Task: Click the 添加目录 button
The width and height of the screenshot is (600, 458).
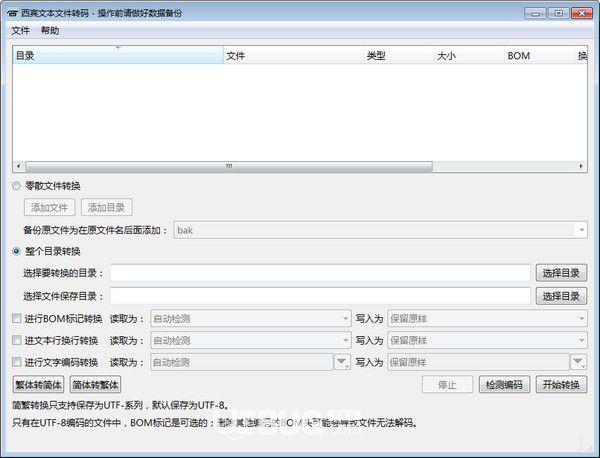Action: (107, 207)
